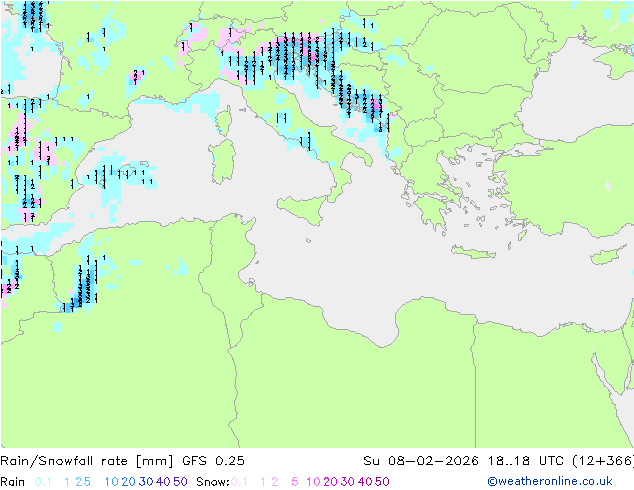Viewport: 634px width, 490px height.
Task: Pick the Rain 0.1 legend color value
Action: (x=43, y=482)
